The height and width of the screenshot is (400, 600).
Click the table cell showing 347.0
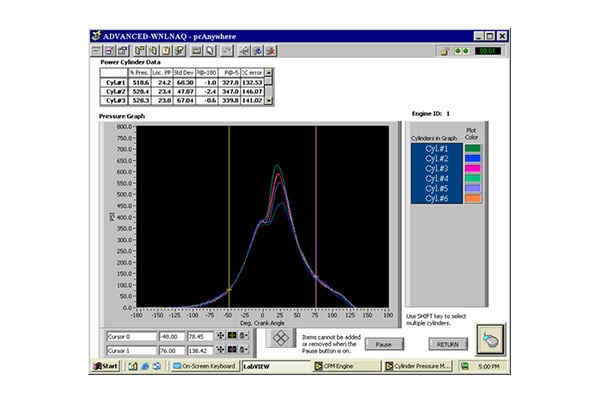click(229, 91)
